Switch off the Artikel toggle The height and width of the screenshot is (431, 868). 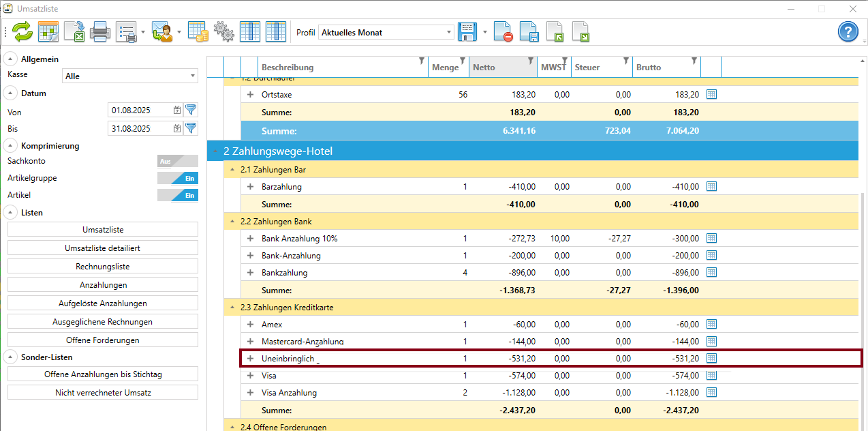point(177,195)
